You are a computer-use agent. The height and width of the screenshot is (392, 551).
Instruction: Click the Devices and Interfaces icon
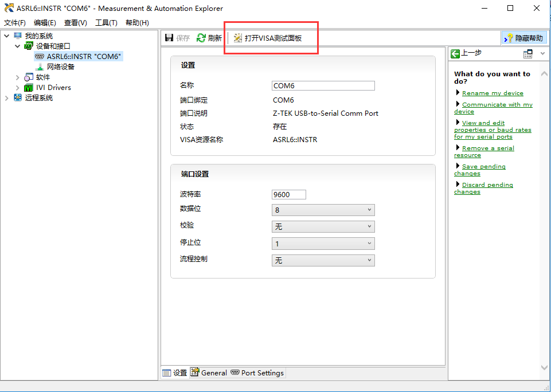click(29, 46)
